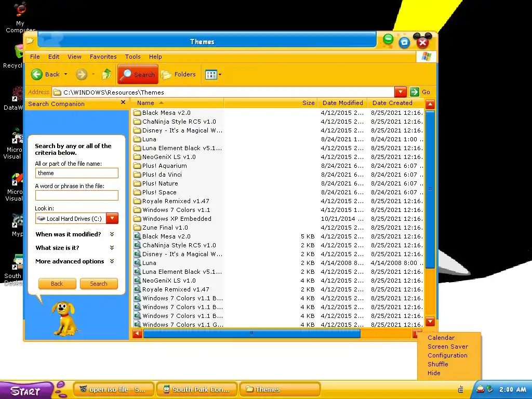Switch to South Park Con... taskbar window
Screen dimensions: 532x399
pyautogui.click(x=197, y=390)
